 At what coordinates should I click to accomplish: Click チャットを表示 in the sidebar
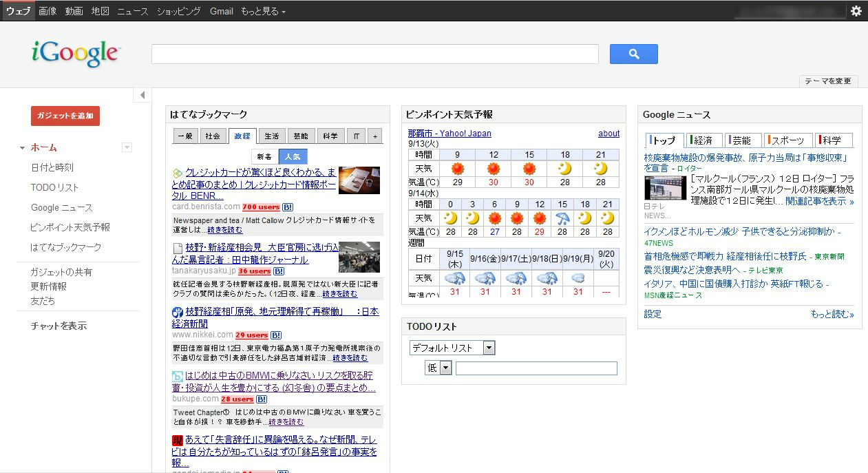59,326
